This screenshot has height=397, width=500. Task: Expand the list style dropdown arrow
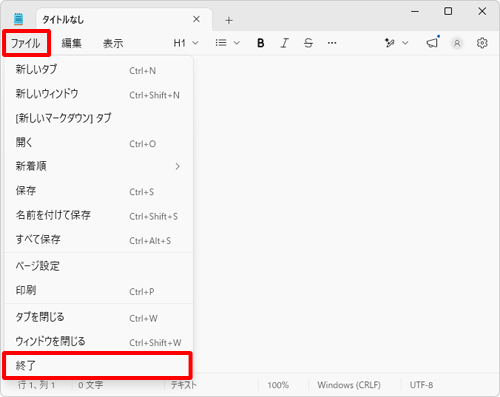point(237,43)
